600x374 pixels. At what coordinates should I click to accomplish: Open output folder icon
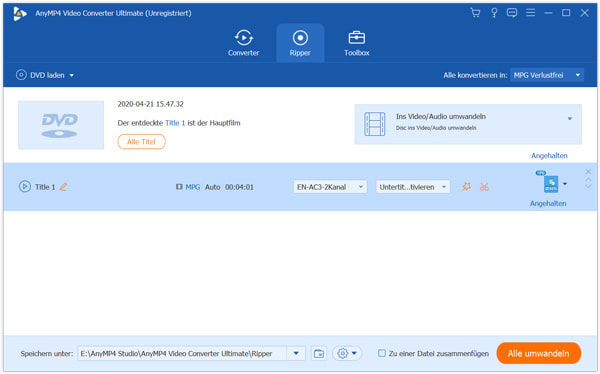319,353
